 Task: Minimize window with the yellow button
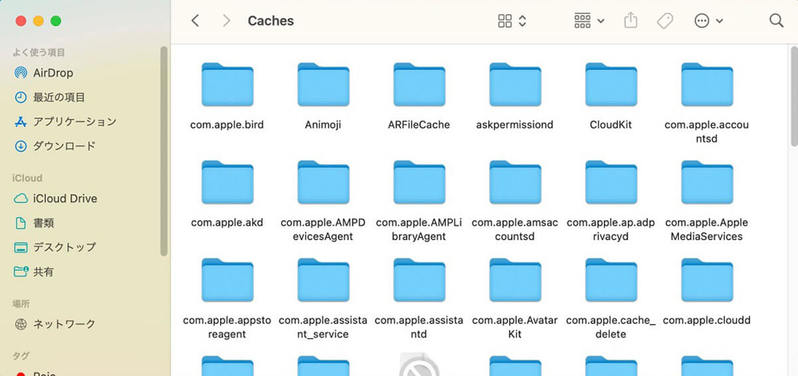pyautogui.click(x=38, y=21)
